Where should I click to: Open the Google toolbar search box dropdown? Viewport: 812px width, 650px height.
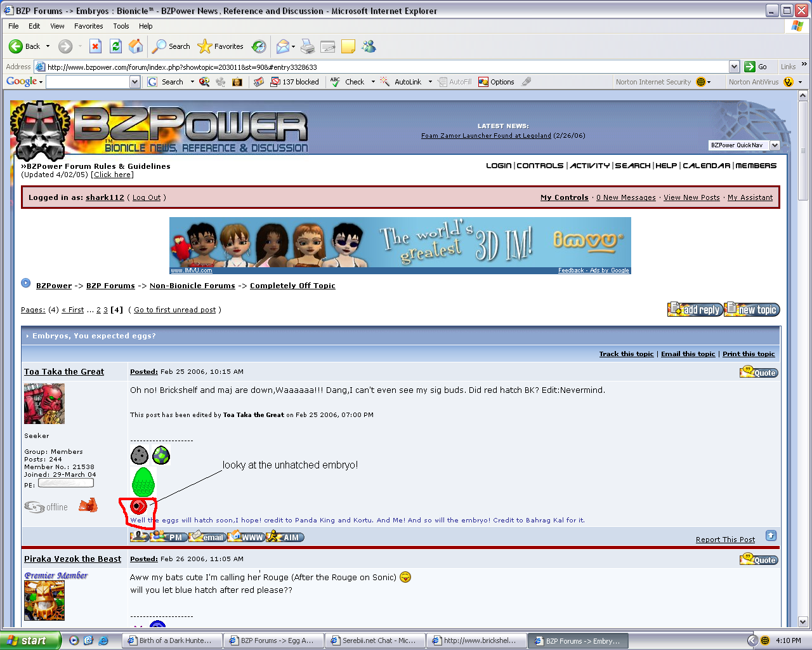[134, 82]
